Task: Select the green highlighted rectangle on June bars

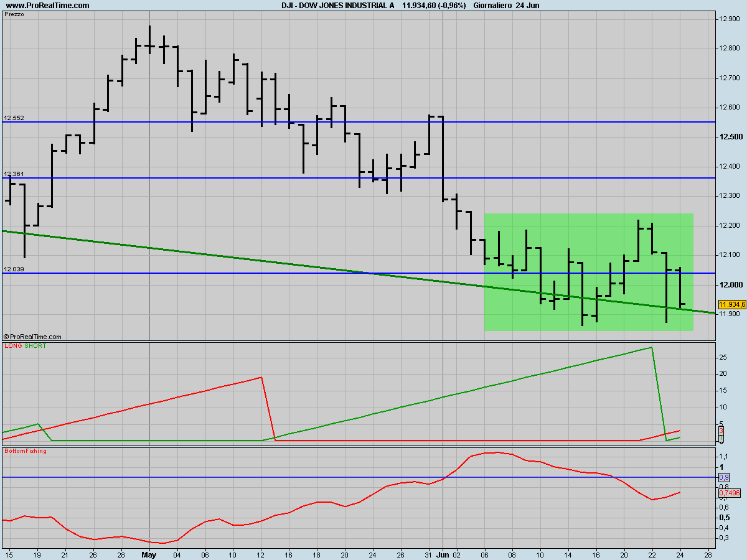Action: [x=588, y=272]
